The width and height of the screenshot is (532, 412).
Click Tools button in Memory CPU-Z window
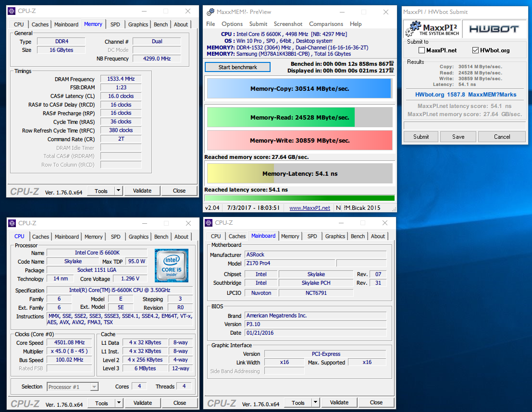pos(101,191)
